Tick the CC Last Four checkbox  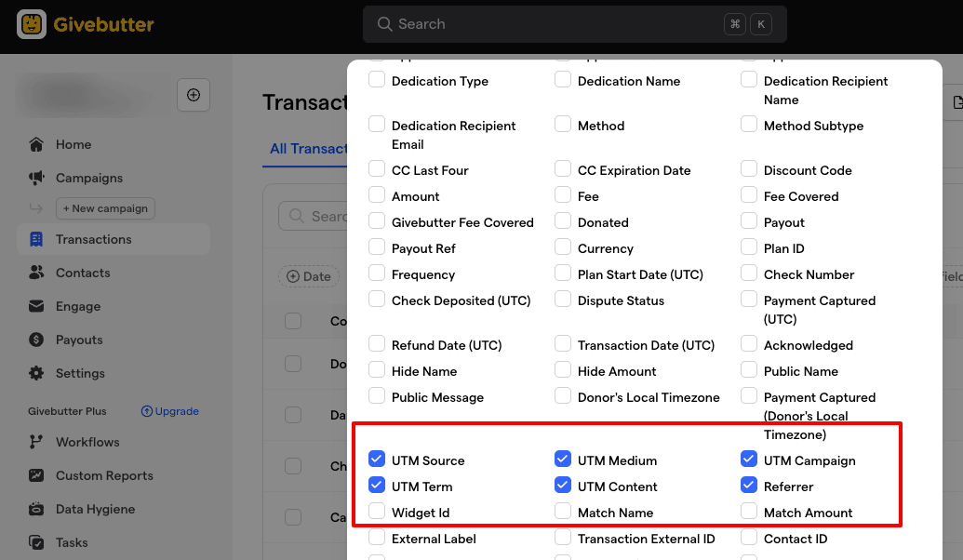(377, 169)
